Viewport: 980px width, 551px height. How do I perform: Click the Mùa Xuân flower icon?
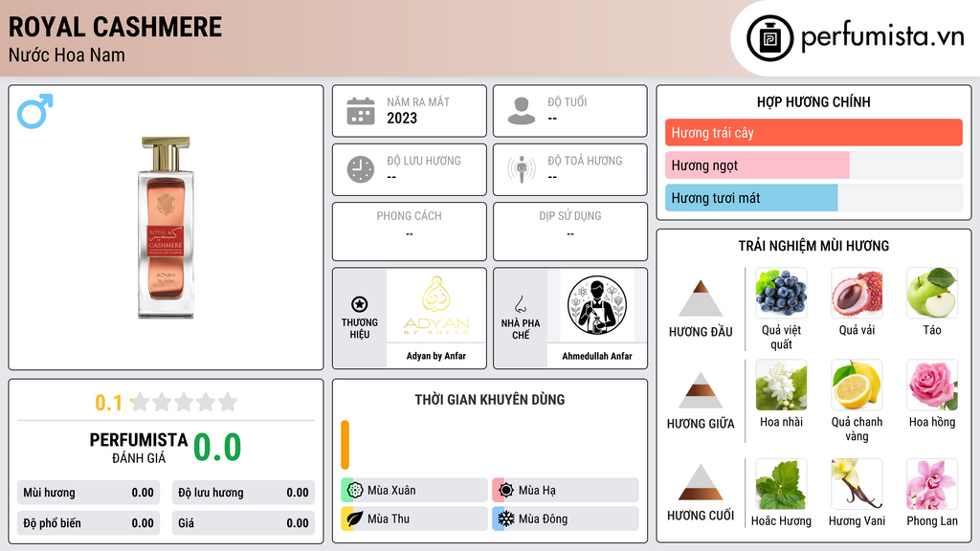point(355,490)
